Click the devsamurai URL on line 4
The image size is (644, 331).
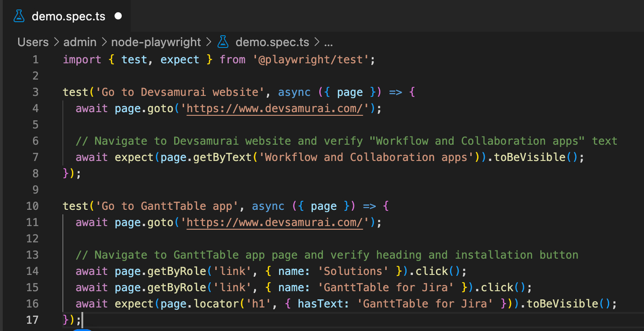point(275,109)
